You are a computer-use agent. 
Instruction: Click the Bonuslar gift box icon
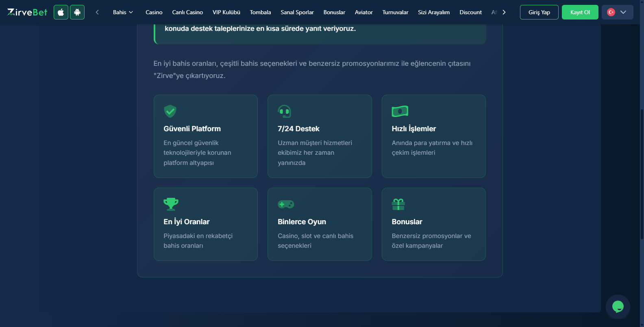[x=398, y=204]
